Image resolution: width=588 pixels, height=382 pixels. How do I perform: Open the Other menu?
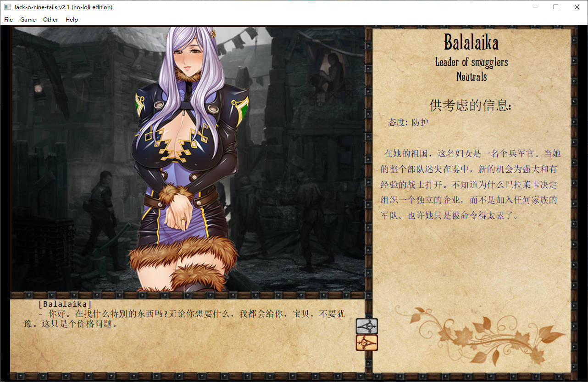(x=50, y=20)
